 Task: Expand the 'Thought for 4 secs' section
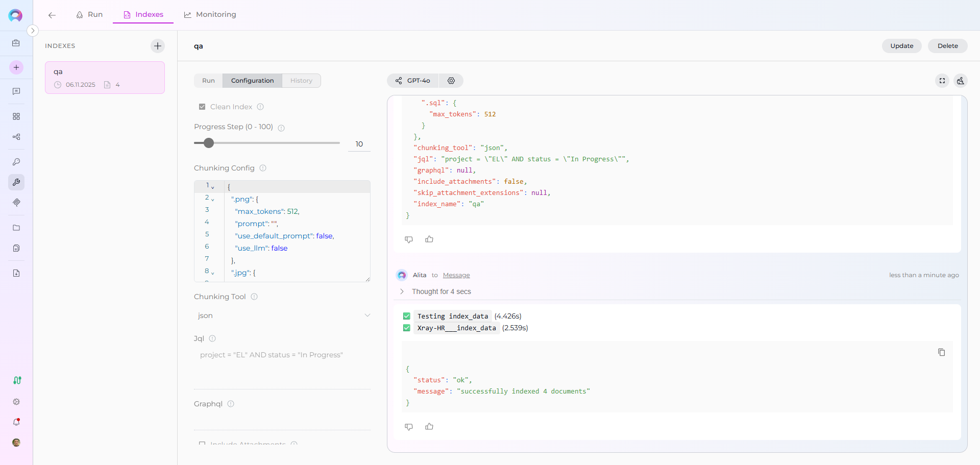click(403, 291)
